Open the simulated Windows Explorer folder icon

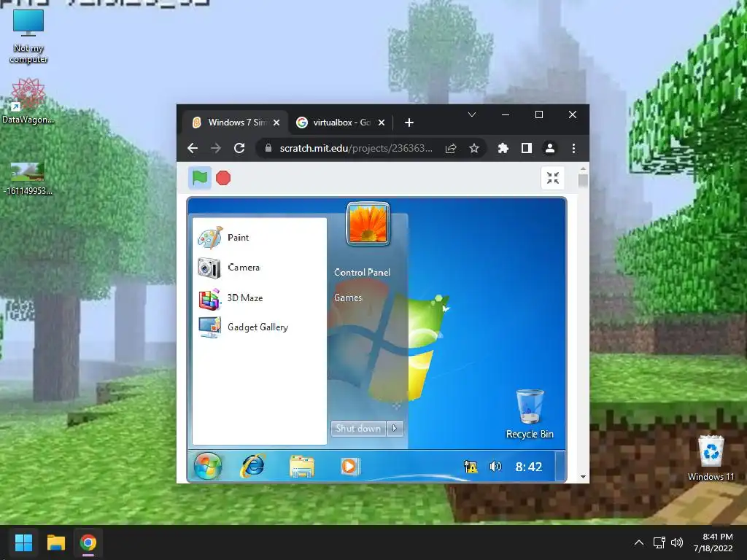[x=302, y=466]
